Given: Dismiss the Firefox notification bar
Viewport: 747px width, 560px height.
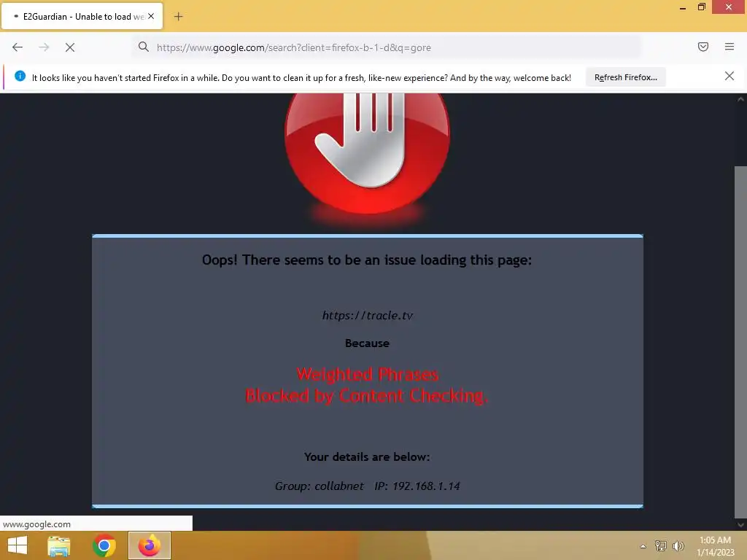Looking at the screenshot, I should pos(729,76).
